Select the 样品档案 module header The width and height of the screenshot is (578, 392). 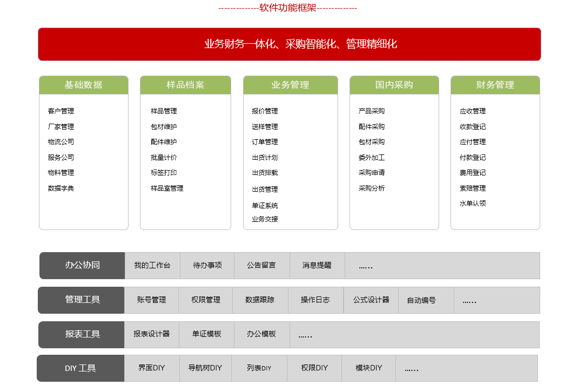click(x=185, y=85)
